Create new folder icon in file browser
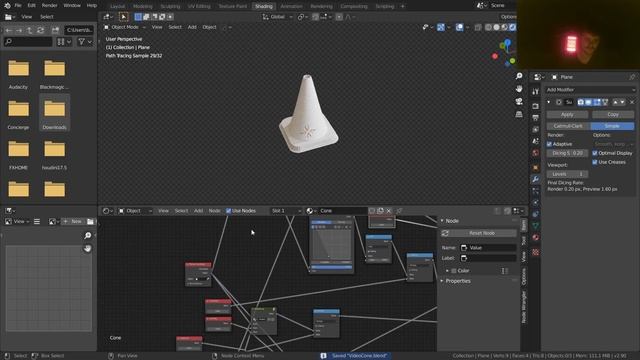 (x=55, y=30)
